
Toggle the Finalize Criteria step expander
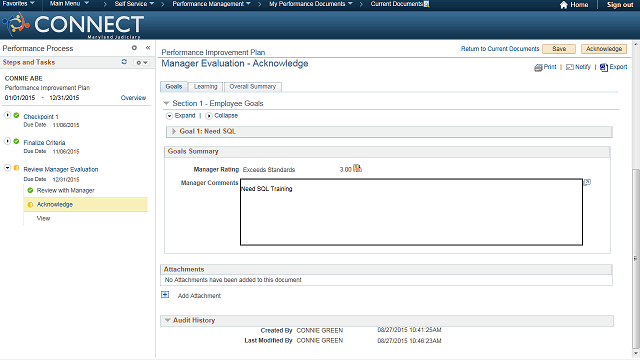coord(7,141)
